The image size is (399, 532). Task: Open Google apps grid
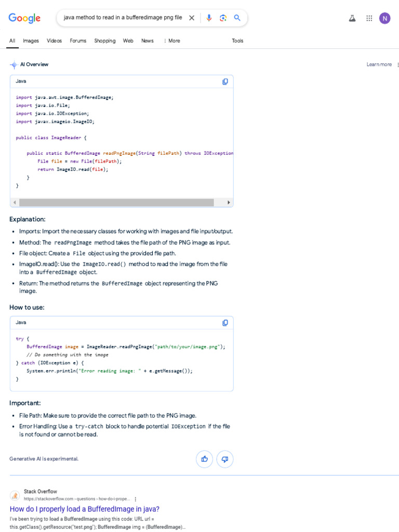tap(369, 18)
